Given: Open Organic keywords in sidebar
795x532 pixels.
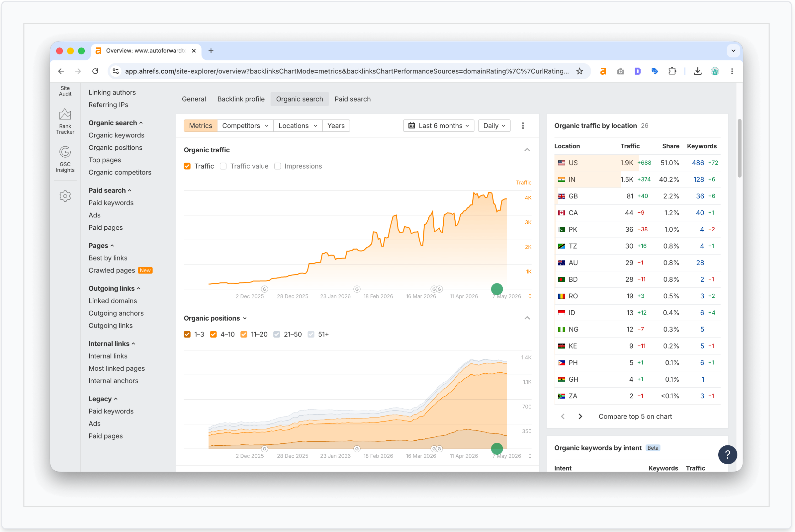Looking at the screenshot, I should click(x=117, y=135).
